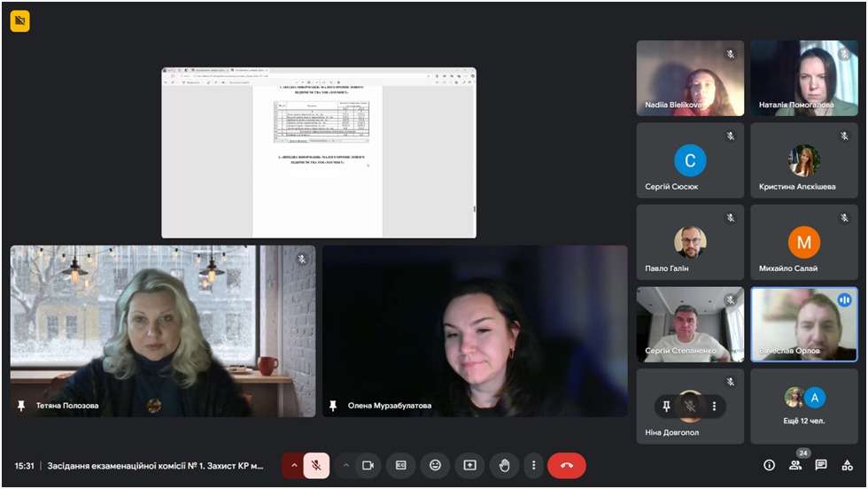
Task: Open the activities panel
Action: (x=848, y=465)
